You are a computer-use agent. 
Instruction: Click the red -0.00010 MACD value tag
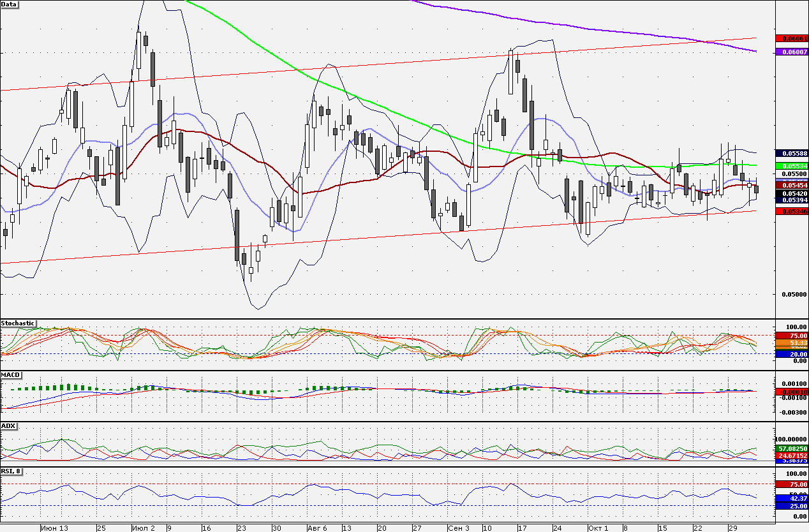coord(791,391)
